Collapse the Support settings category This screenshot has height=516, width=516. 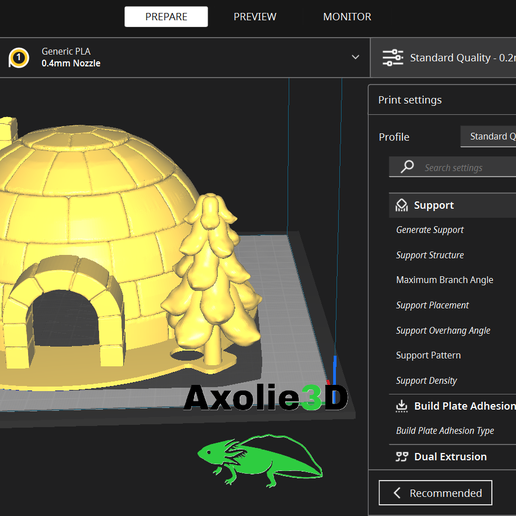[x=453, y=205]
